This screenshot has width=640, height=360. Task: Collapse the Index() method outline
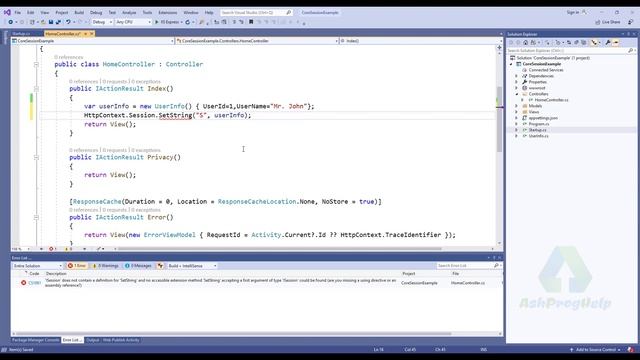[36, 89]
